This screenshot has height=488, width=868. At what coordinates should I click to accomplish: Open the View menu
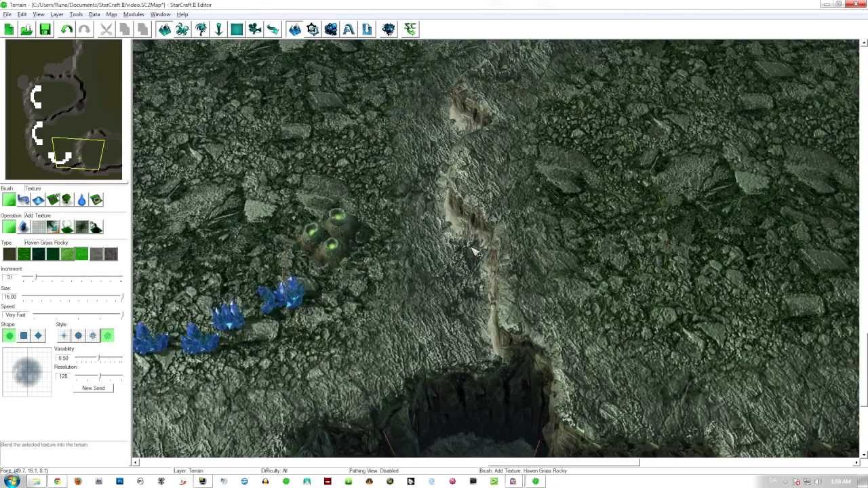[39, 14]
